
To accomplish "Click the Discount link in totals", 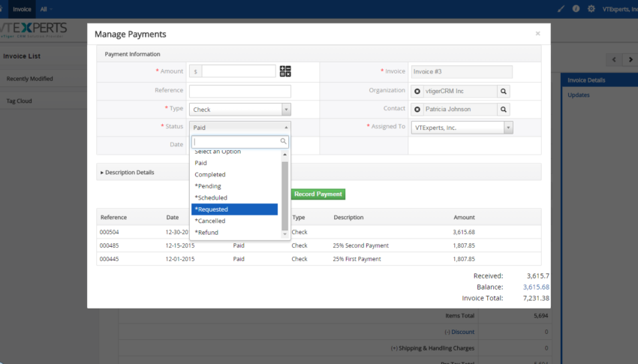I will (462, 332).
